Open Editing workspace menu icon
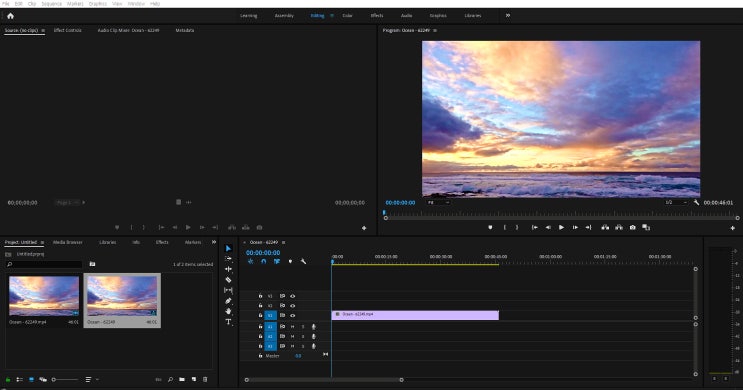 332,16
